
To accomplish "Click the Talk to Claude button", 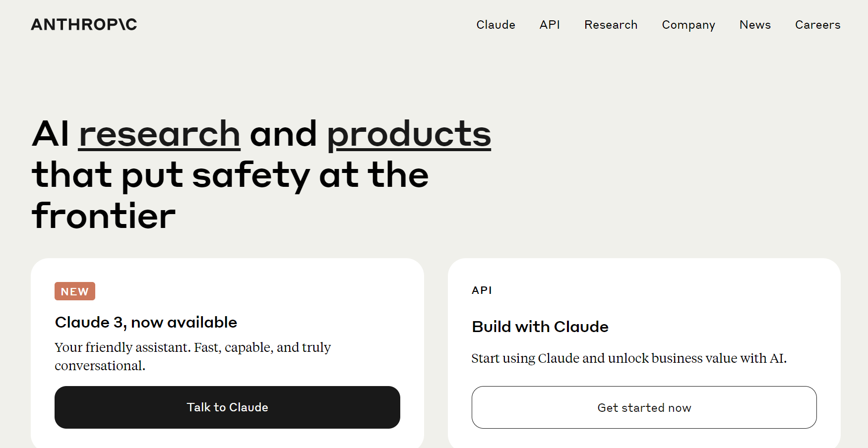I will pyautogui.click(x=227, y=407).
